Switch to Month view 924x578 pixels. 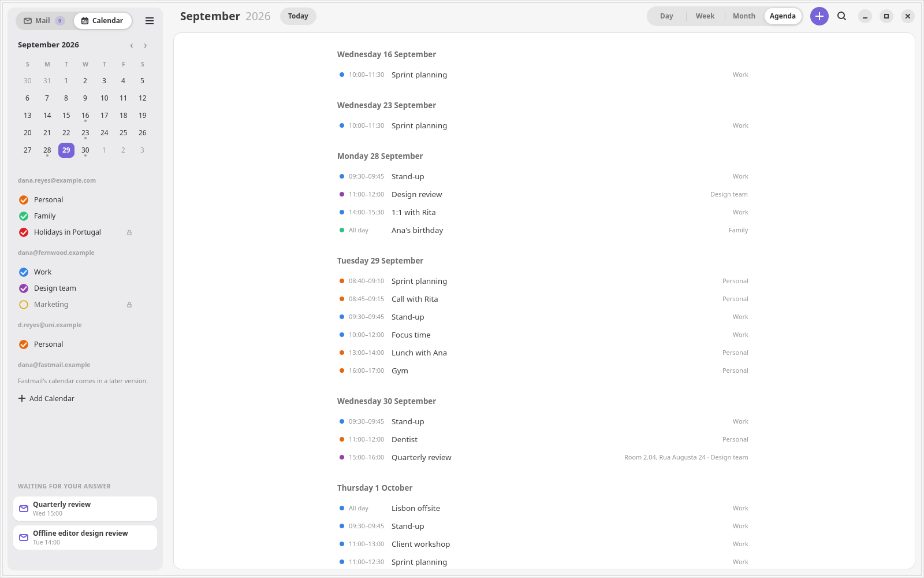pos(744,16)
